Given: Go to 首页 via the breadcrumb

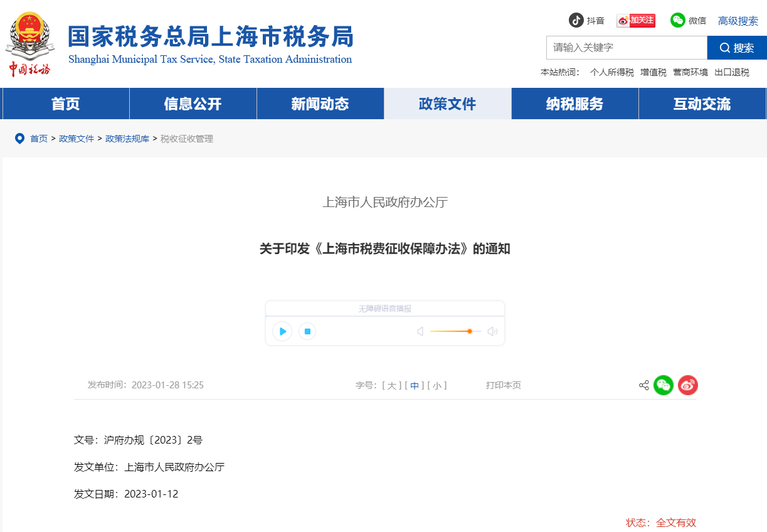Looking at the screenshot, I should click(40, 138).
